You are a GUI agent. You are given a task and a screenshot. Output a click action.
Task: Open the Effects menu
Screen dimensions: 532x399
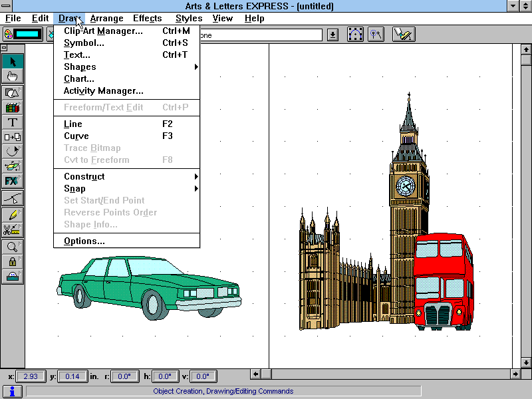(x=147, y=19)
